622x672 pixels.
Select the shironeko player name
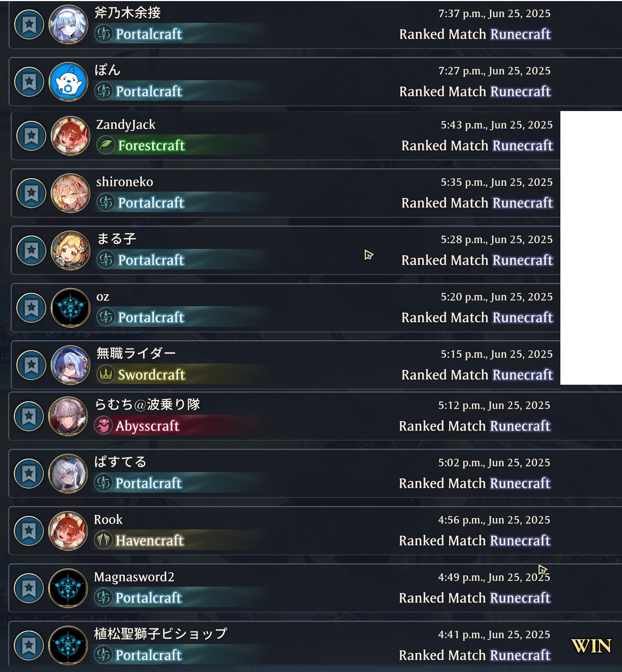pos(125,182)
